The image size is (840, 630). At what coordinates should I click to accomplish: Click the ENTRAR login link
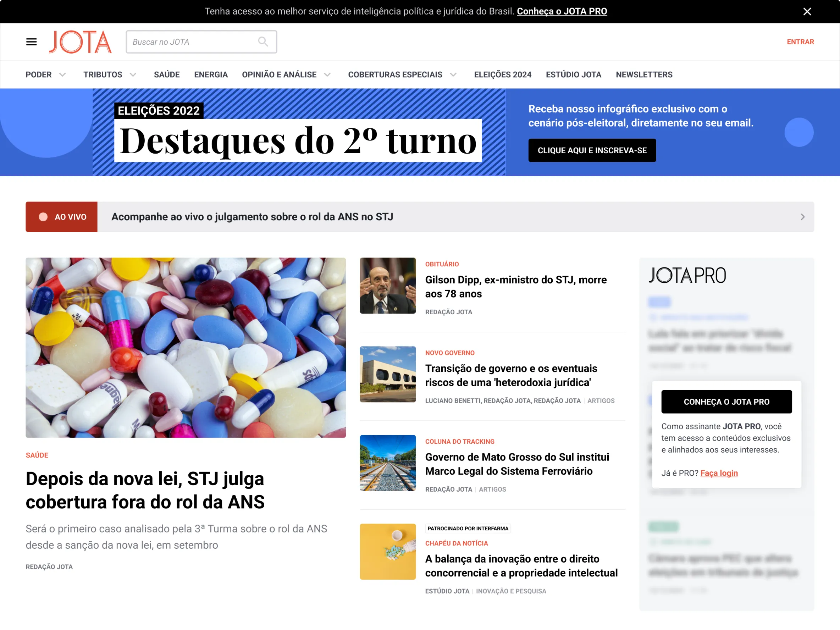[x=800, y=42]
